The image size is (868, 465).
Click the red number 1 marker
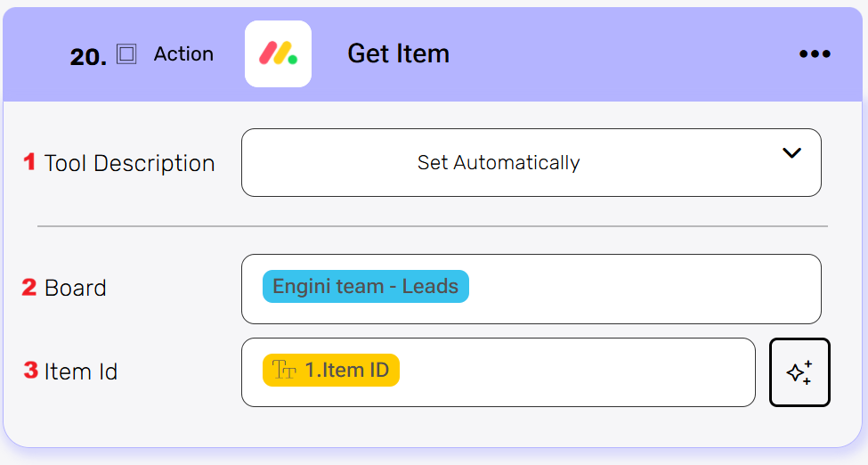click(29, 162)
